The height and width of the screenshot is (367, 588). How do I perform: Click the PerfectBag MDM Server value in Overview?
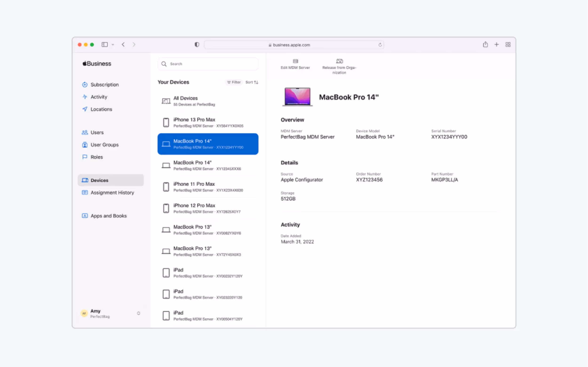click(308, 137)
